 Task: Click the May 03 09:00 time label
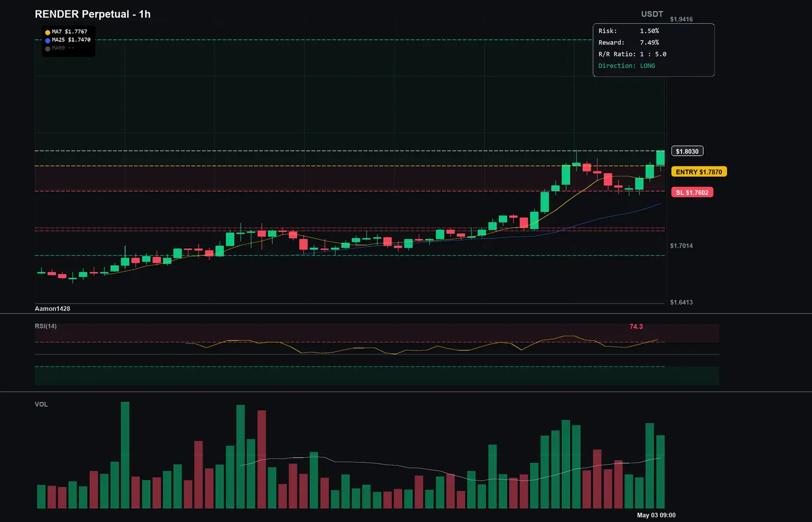[x=656, y=515]
